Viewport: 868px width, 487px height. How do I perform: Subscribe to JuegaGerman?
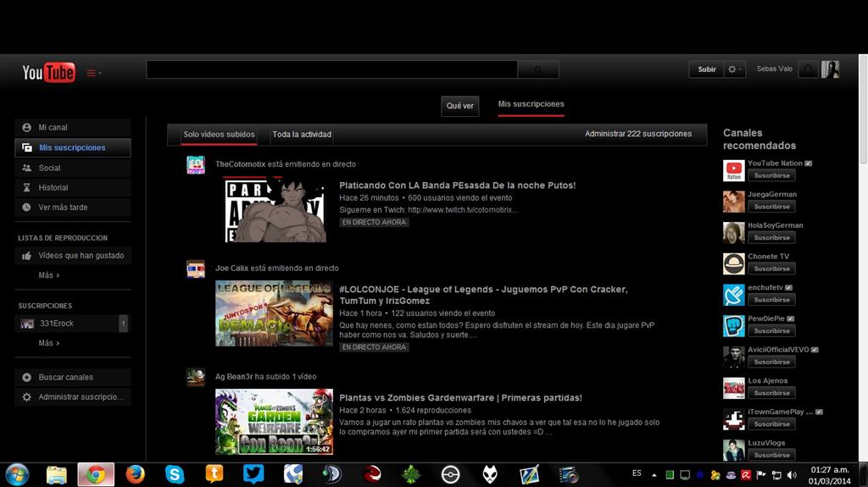[771, 207]
